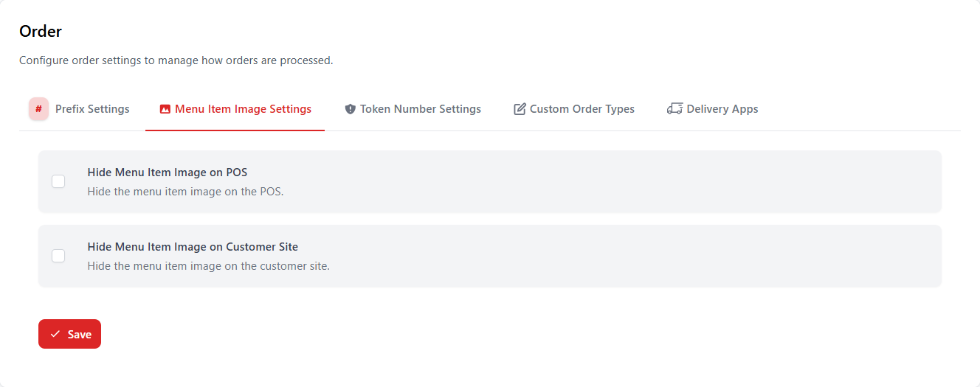Image resolution: width=980 pixels, height=387 pixels.
Task: Click the description "Hide the menu item image on the POS."
Action: tap(185, 192)
